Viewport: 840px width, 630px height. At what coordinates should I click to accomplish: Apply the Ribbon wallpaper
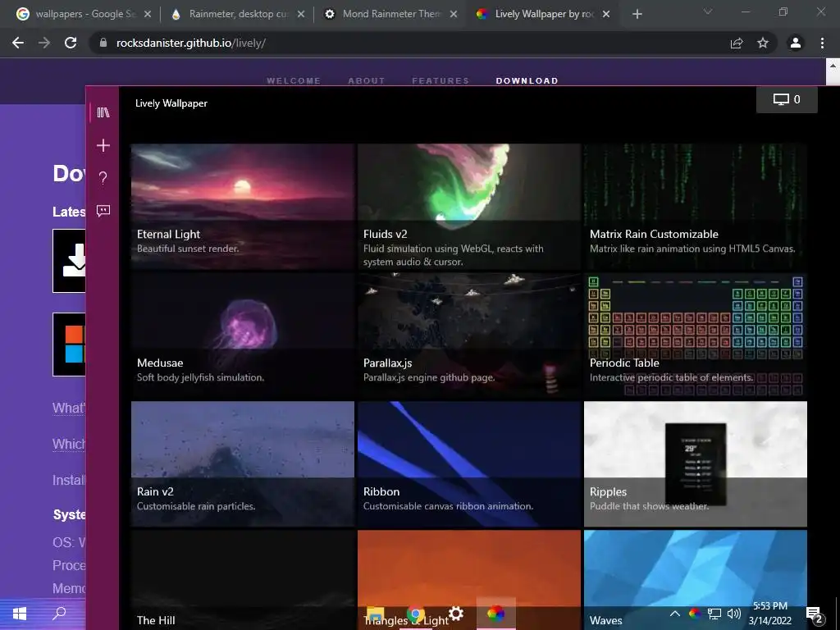[468, 464]
